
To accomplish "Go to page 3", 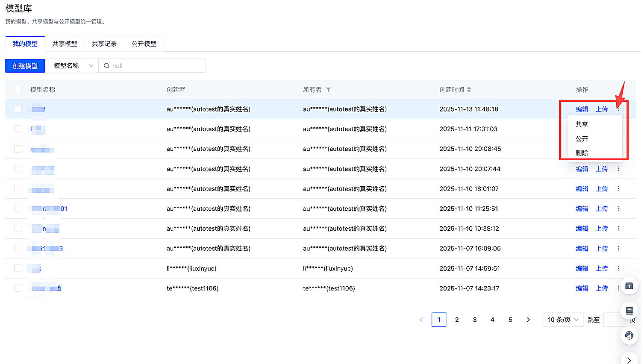I will pos(475,320).
